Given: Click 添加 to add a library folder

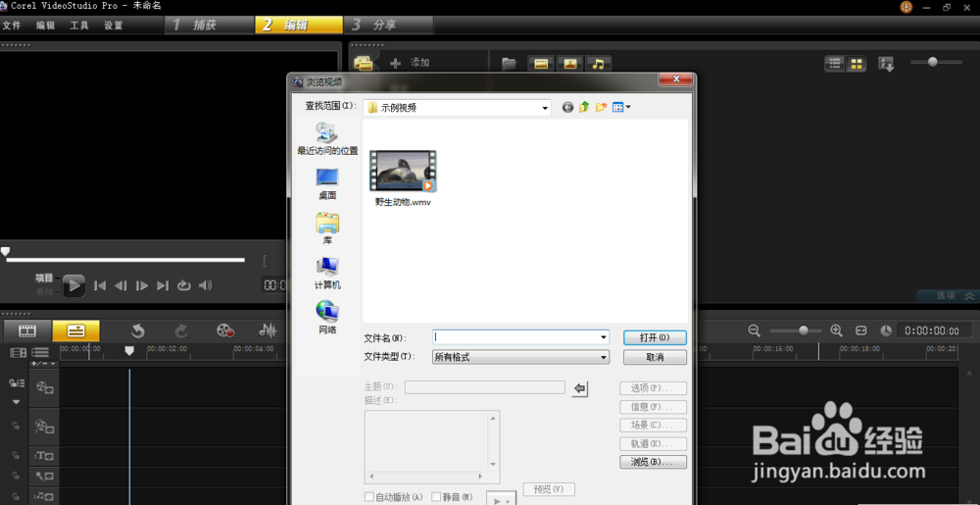Looking at the screenshot, I should click(x=410, y=63).
